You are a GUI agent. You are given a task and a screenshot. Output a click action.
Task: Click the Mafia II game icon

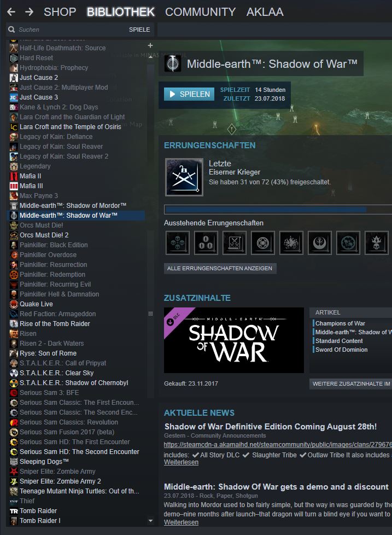click(x=14, y=176)
